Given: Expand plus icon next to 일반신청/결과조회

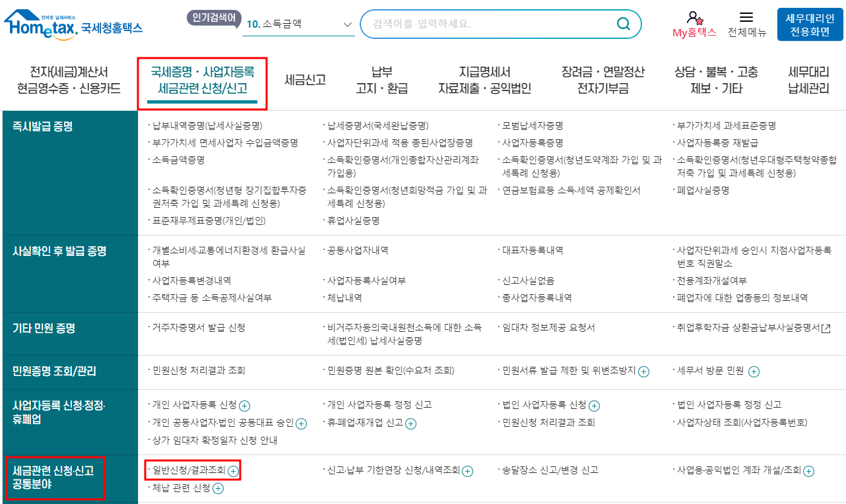Looking at the screenshot, I should (x=233, y=471).
